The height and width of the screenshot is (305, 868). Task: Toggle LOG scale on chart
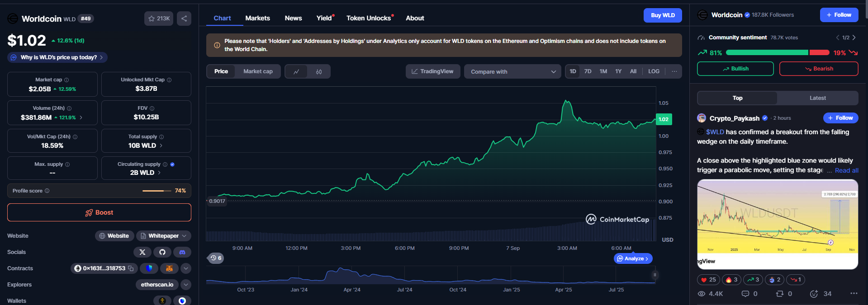654,71
